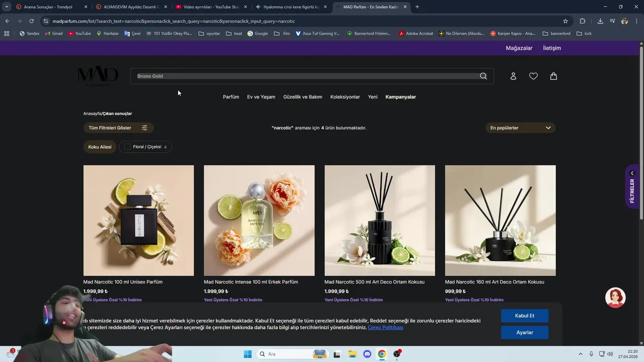Open the Güzellik ve Bakım menu
Image resolution: width=644 pixels, height=362 pixels.
[302, 97]
